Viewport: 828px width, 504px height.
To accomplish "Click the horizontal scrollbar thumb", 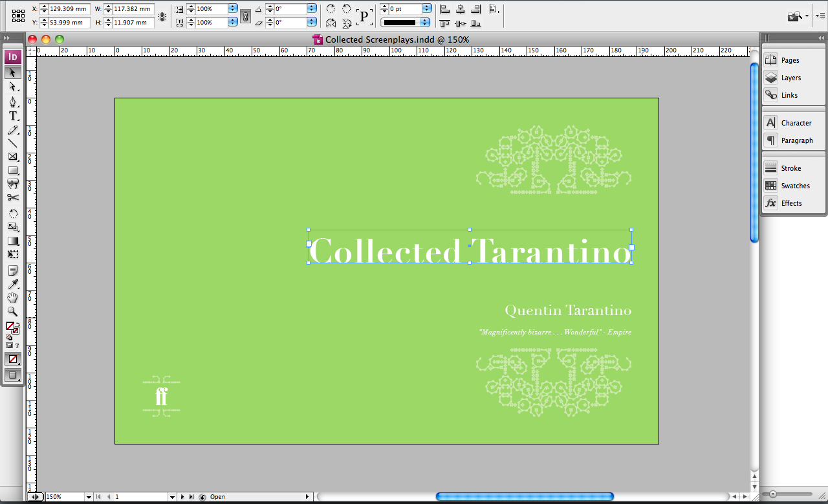I will 525,497.
